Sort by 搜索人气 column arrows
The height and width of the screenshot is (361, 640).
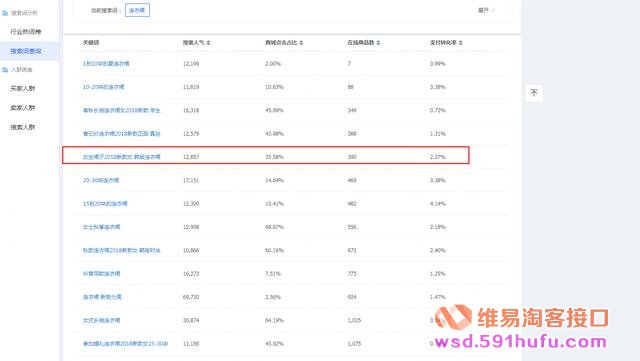tap(208, 42)
